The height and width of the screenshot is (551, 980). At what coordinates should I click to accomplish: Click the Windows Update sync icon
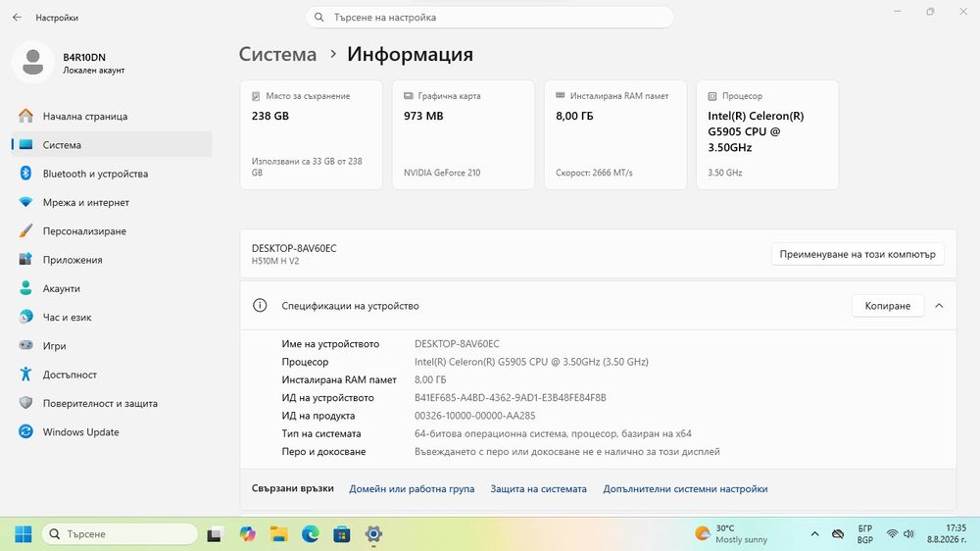[x=25, y=431]
